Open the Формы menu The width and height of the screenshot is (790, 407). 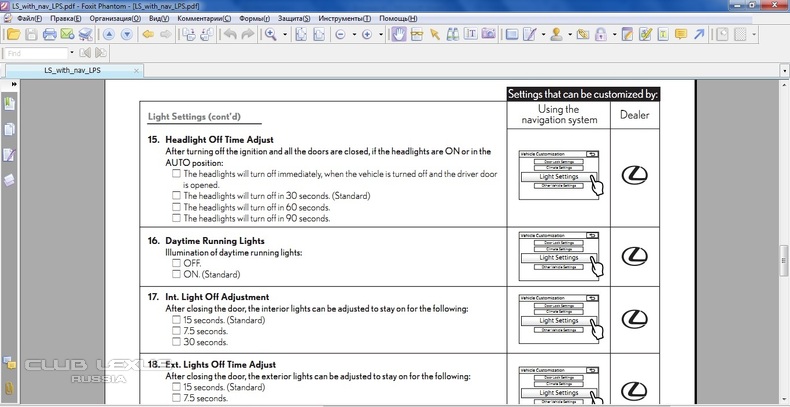254,19
